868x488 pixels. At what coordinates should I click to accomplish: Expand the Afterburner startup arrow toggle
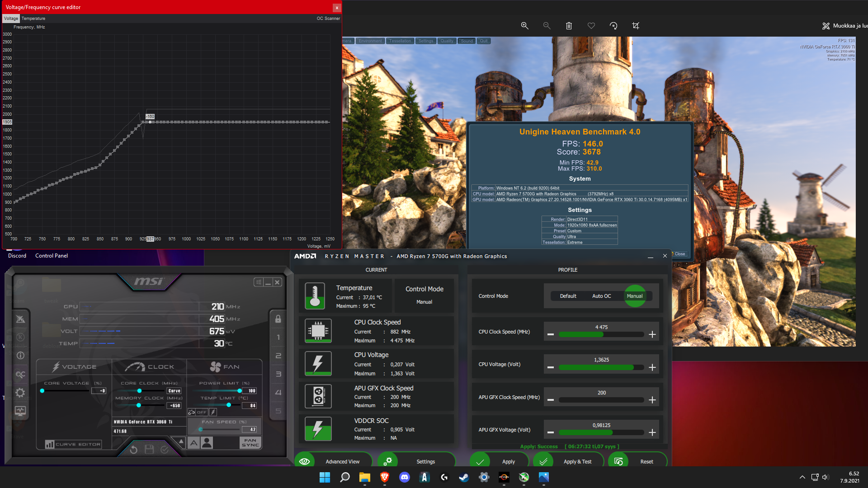pyautogui.click(x=181, y=441)
